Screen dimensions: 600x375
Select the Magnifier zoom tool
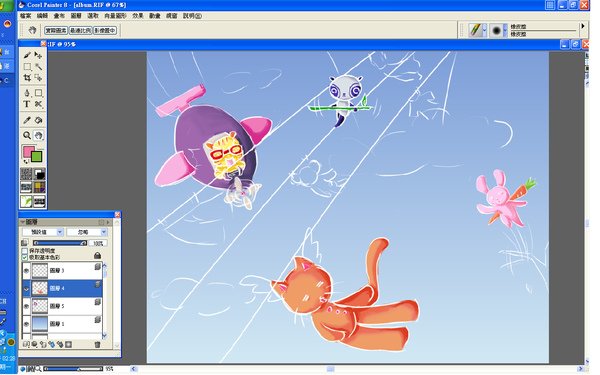[27, 135]
